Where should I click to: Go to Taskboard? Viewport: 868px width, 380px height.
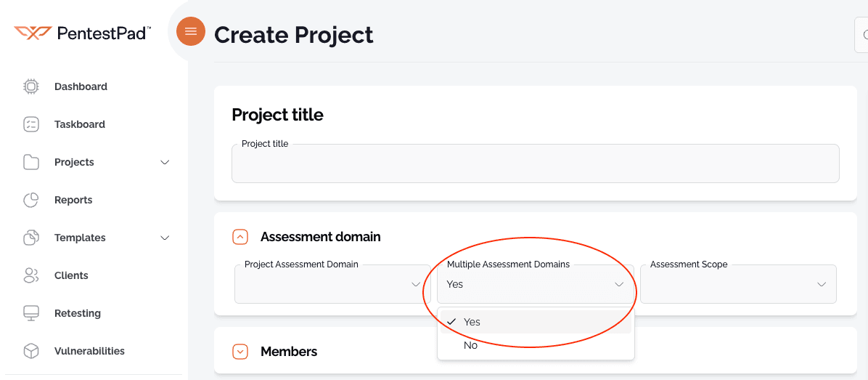tap(80, 124)
